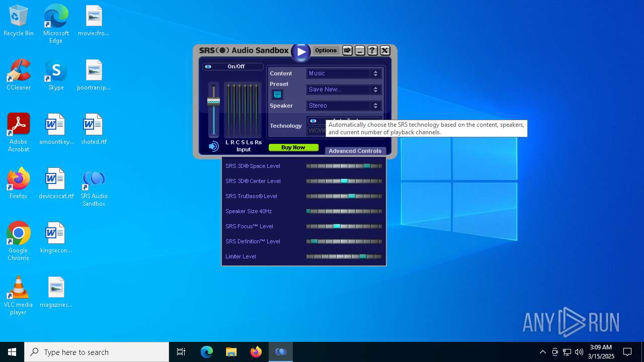Open the system tray volume icon
The height and width of the screenshot is (362, 644).
pos(579,352)
